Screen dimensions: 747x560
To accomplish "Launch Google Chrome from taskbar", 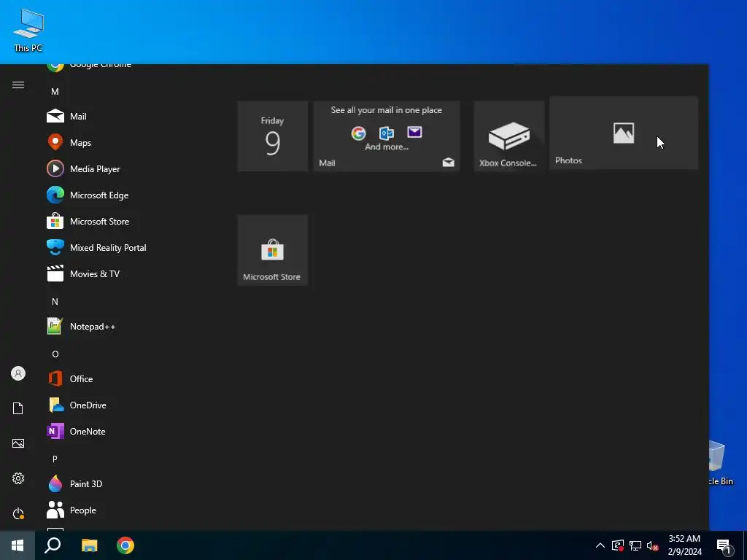I will [125, 545].
